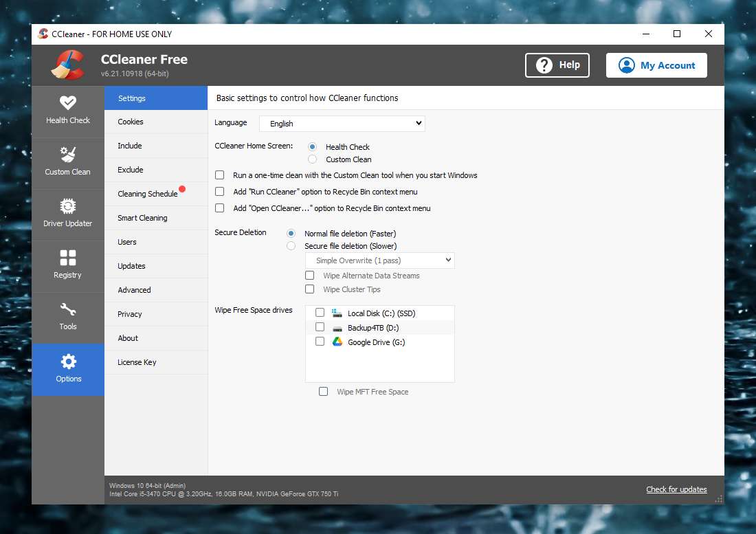Open the License Key tab
The height and width of the screenshot is (534, 756).
[156, 363]
